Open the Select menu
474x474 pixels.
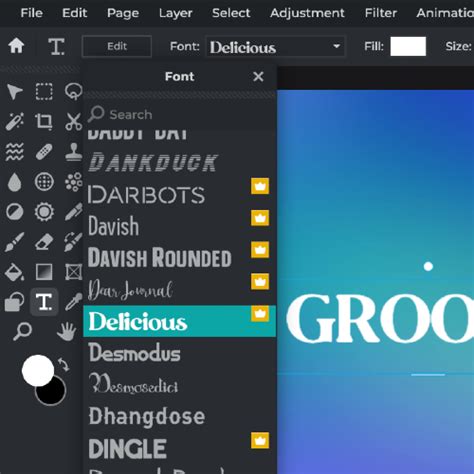pos(231,13)
